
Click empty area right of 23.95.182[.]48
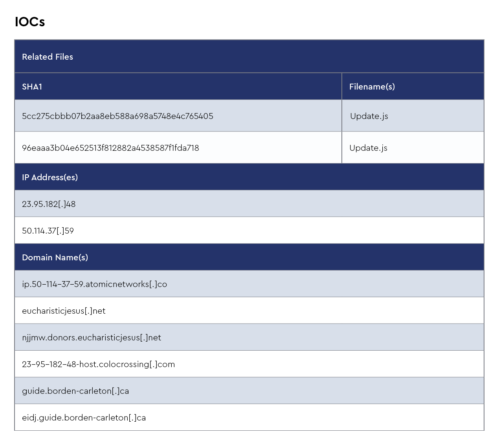point(275,204)
